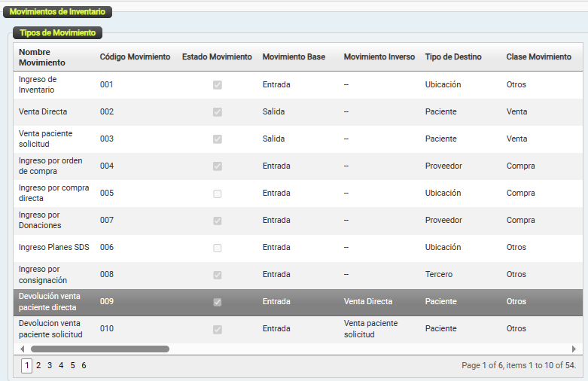Select the Ingreso por consignación row

tap(50, 275)
